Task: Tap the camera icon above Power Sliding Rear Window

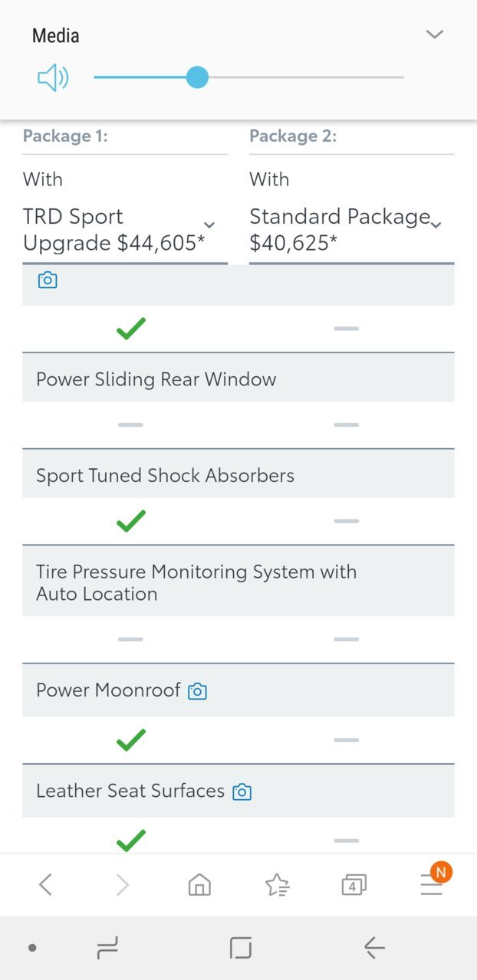Action: pos(48,280)
